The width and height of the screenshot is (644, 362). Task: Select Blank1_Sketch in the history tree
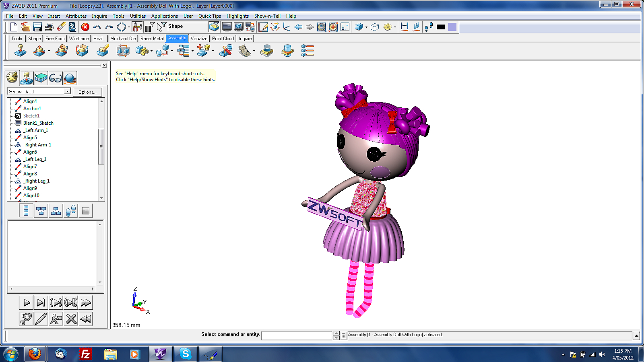[38, 123]
